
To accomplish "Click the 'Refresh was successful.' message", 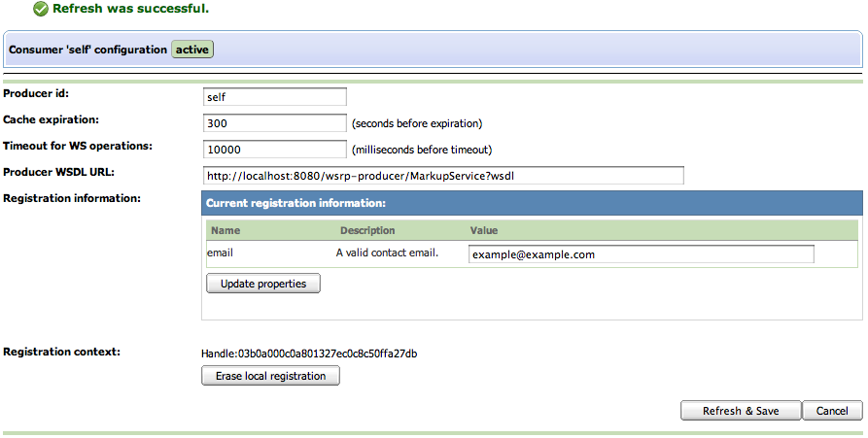I will (x=130, y=9).
